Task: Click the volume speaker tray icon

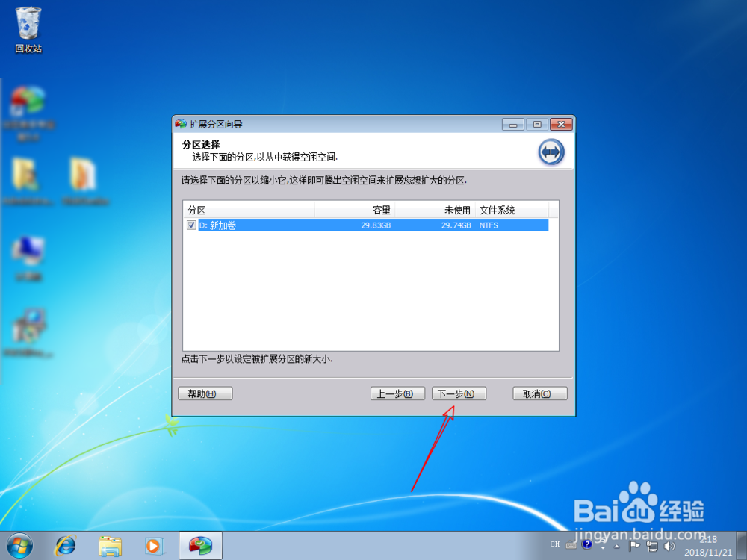Action: point(669,546)
